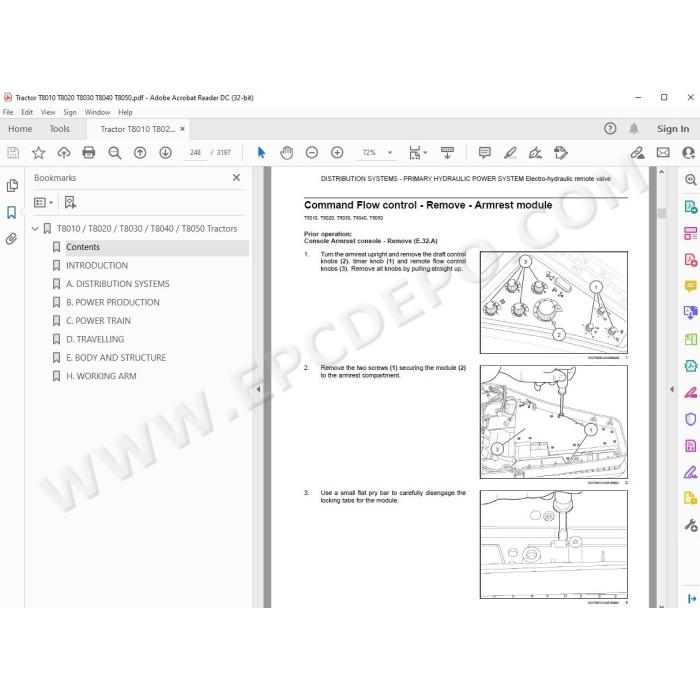Open More Tools wrench in right pane

691,525
